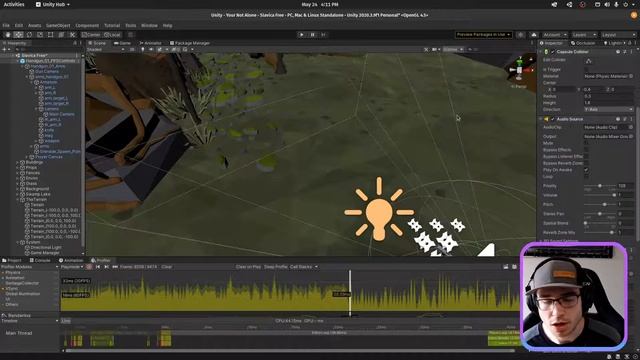Open the Layout dropdown
Image resolution: width=640 pixels, height=360 pixels.
pos(618,35)
